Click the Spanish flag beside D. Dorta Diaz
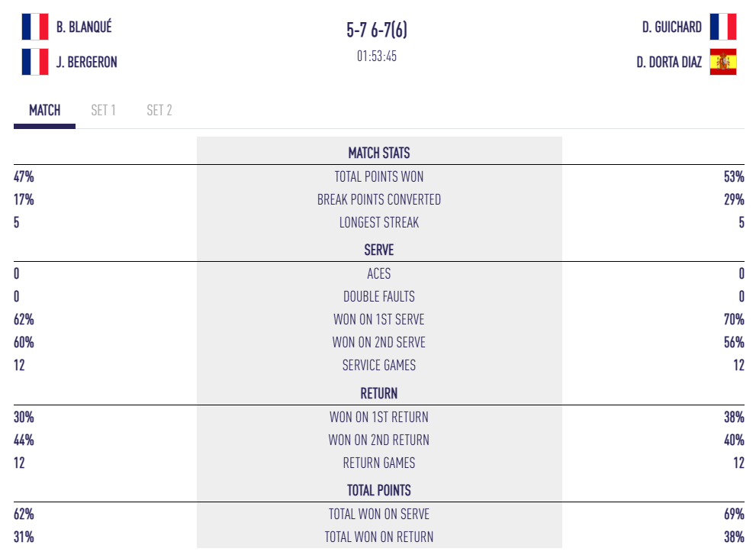This screenshot has width=756, height=555. [722, 62]
